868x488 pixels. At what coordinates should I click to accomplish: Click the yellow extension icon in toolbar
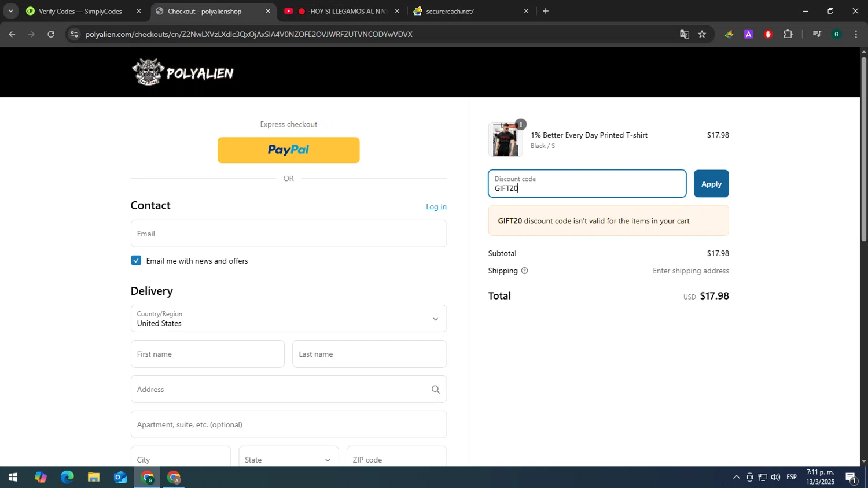pyautogui.click(x=729, y=34)
